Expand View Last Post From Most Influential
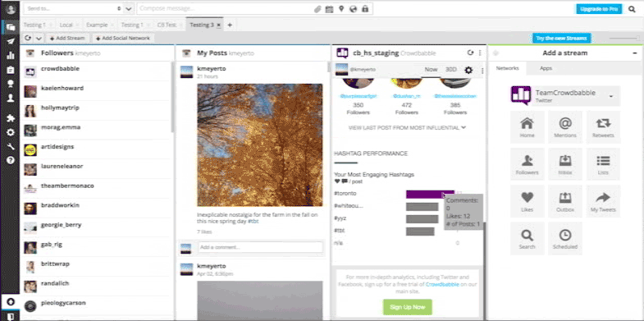Image resolution: width=644 pixels, height=321 pixels. click(x=407, y=127)
